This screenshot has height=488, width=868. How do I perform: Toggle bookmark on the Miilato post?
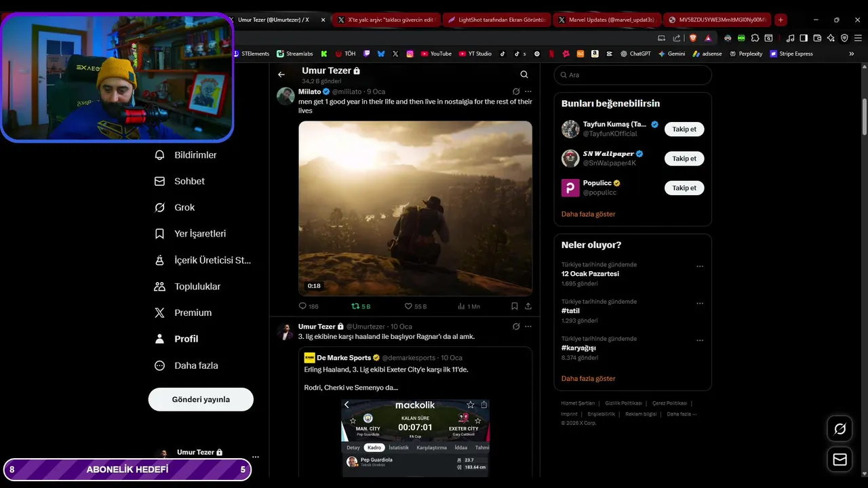click(515, 306)
